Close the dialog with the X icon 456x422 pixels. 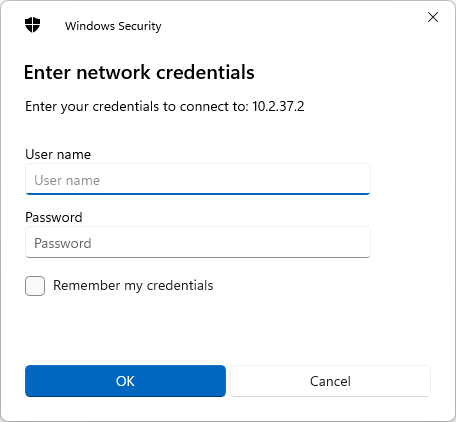click(x=433, y=17)
